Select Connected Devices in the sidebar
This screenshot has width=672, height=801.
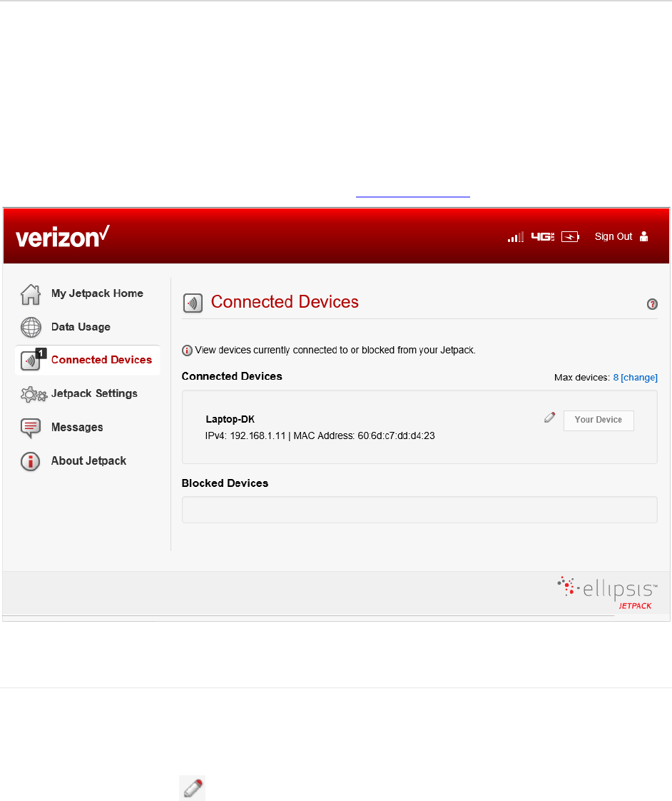(101, 360)
